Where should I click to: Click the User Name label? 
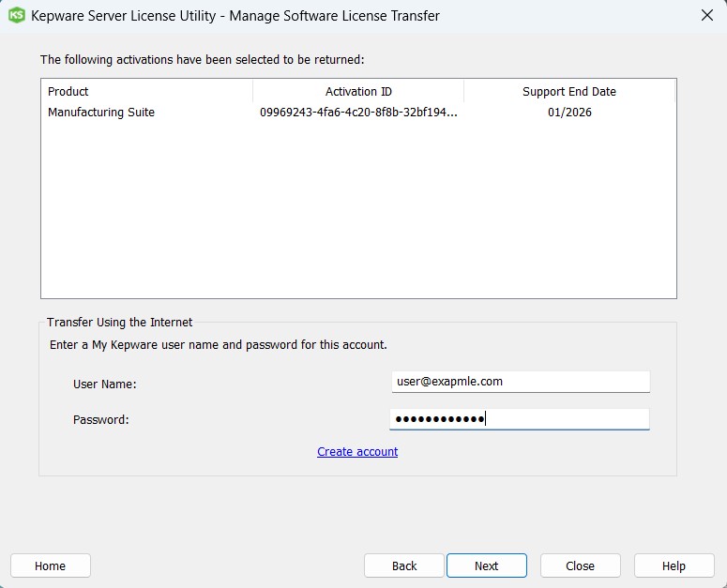(x=105, y=384)
